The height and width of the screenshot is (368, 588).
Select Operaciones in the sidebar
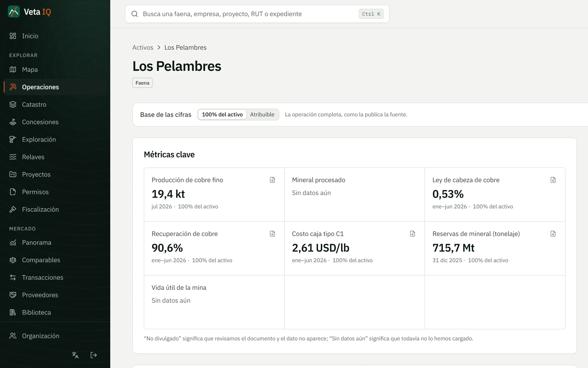55,87
